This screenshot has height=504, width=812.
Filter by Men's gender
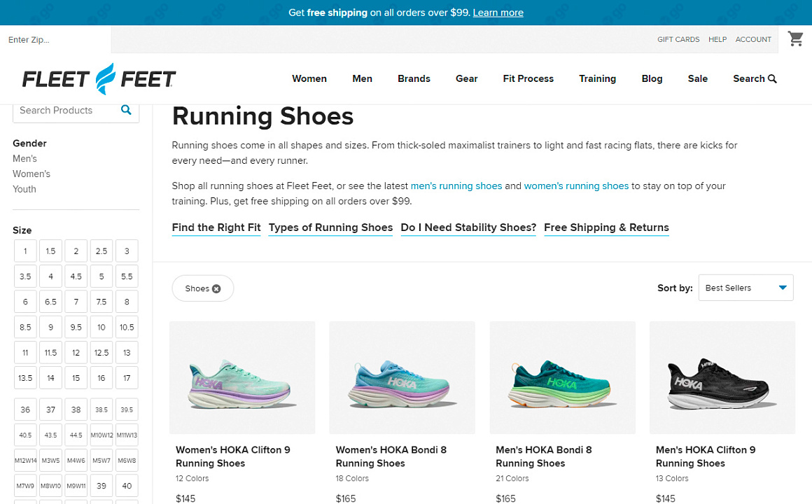coord(25,159)
